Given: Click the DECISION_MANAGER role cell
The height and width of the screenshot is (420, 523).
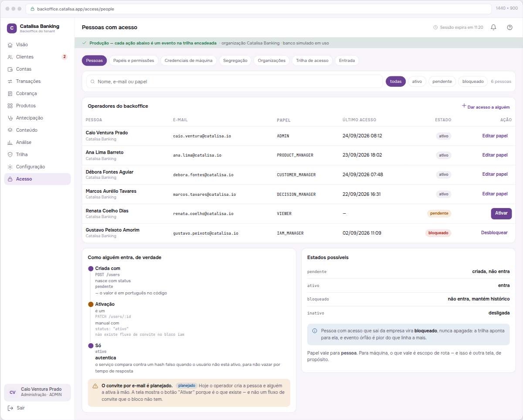Looking at the screenshot, I should click(x=296, y=195).
